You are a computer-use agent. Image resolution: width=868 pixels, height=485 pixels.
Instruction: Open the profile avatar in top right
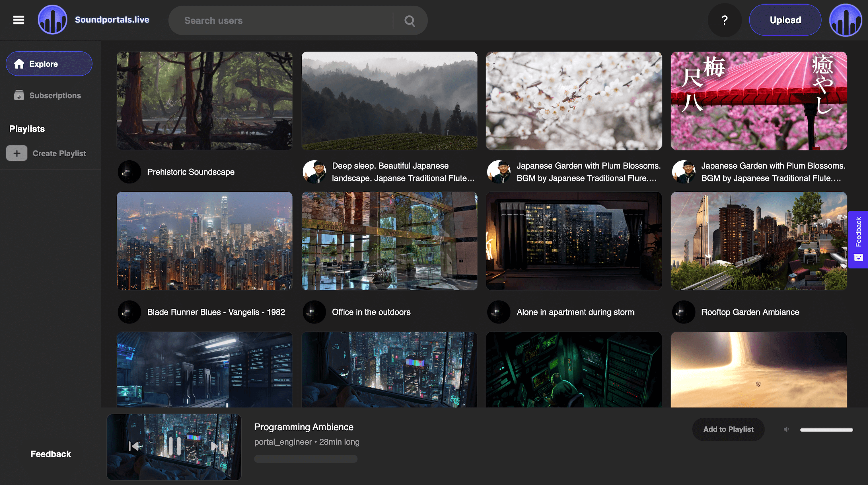click(846, 20)
